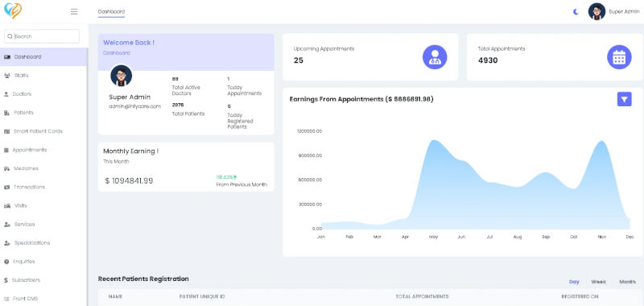Click the Total Patients stat
The width and height of the screenshot is (644, 306).
coord(188,110)
